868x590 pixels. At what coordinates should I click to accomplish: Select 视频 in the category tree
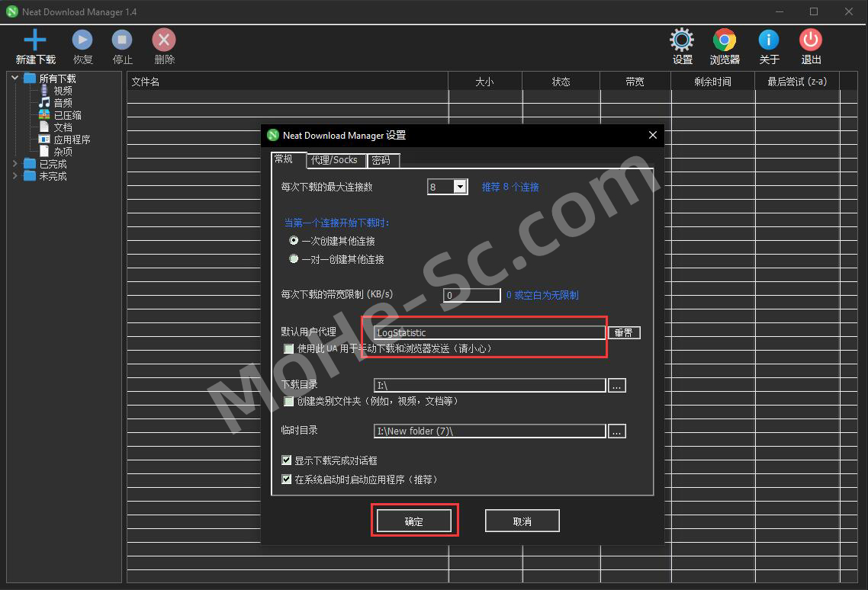pyautogui.click(x=63, y=90)
